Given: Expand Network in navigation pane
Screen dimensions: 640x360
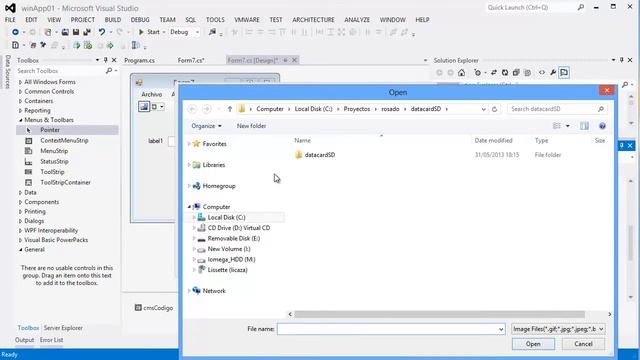Looking at the screenshot, I should coord(189,291).
